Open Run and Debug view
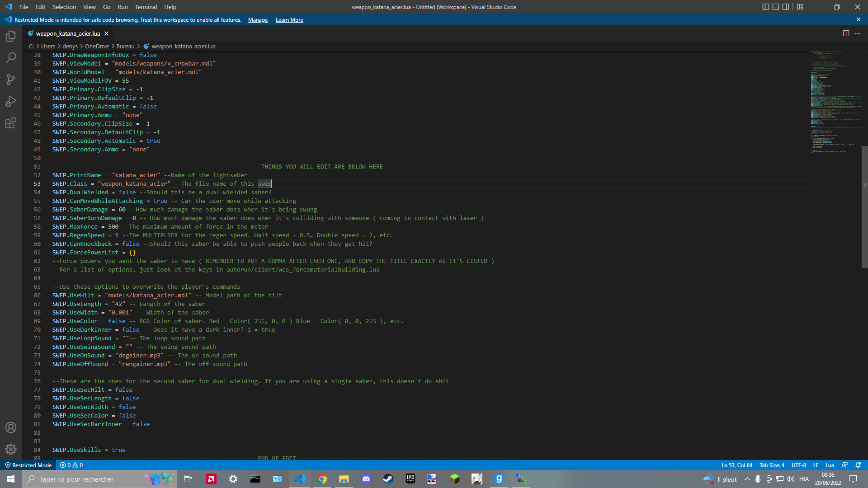Image resolution: width=868 pixels, height=488 pixels. point(11,101)
